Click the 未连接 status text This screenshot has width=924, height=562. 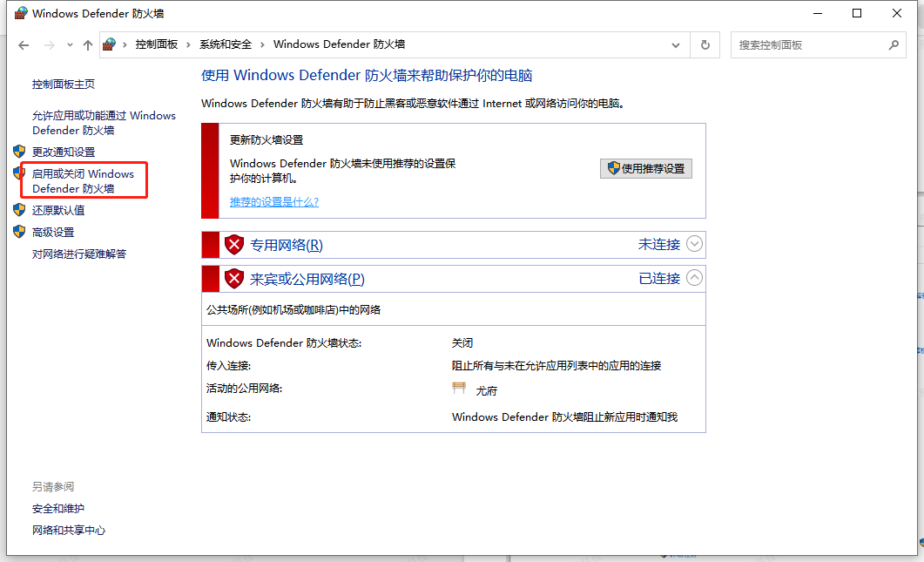click(x=659, y=244)
